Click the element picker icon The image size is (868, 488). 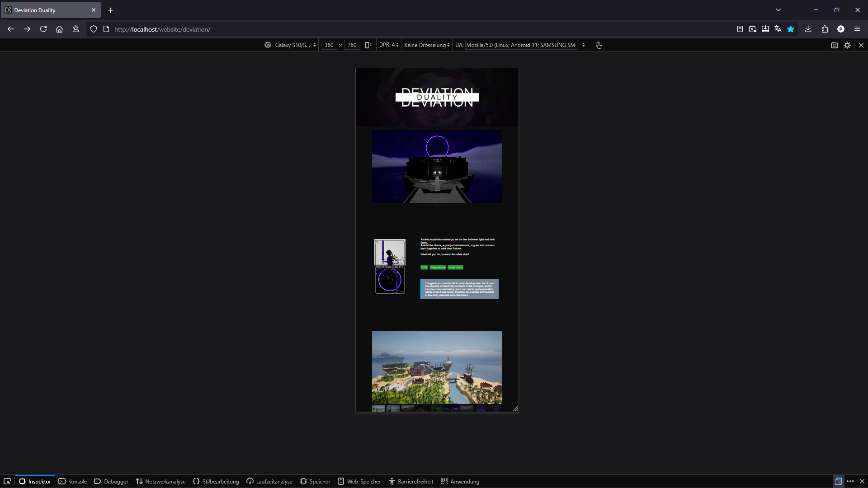point(7,481)
